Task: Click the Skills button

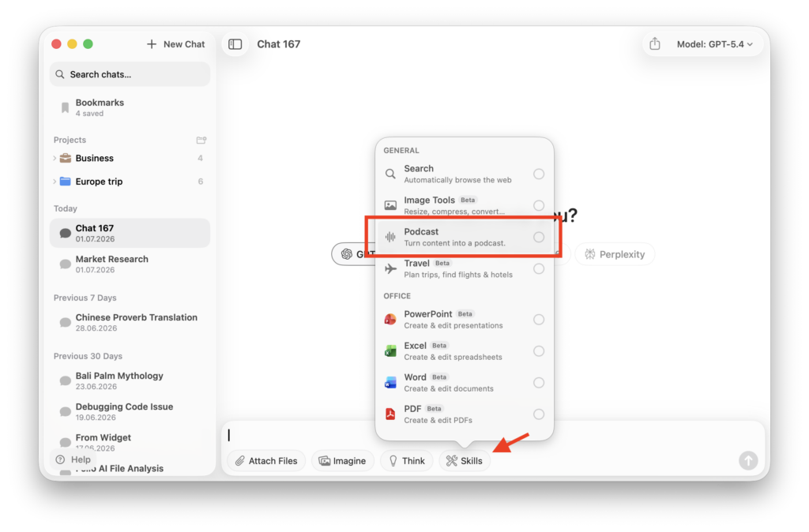Action: 465,461
